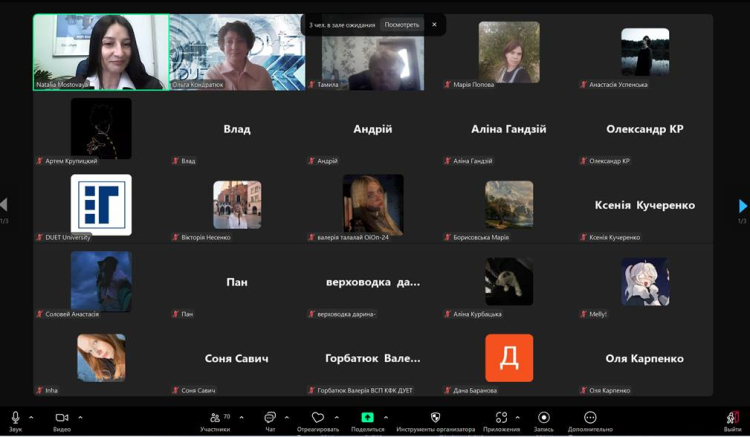Unmute using the microphone Звук icon
The height and width of the screenshot is (437, 750).
(15, 417)
